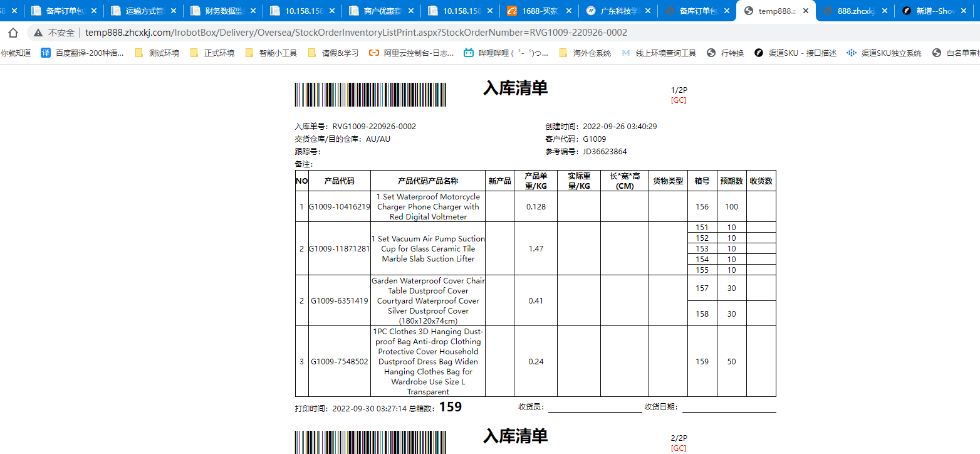This screenshot has height=454, width=980.
Task: Click the 2022-09-26 03:40:29 creation time
Action: click(620, 127)
